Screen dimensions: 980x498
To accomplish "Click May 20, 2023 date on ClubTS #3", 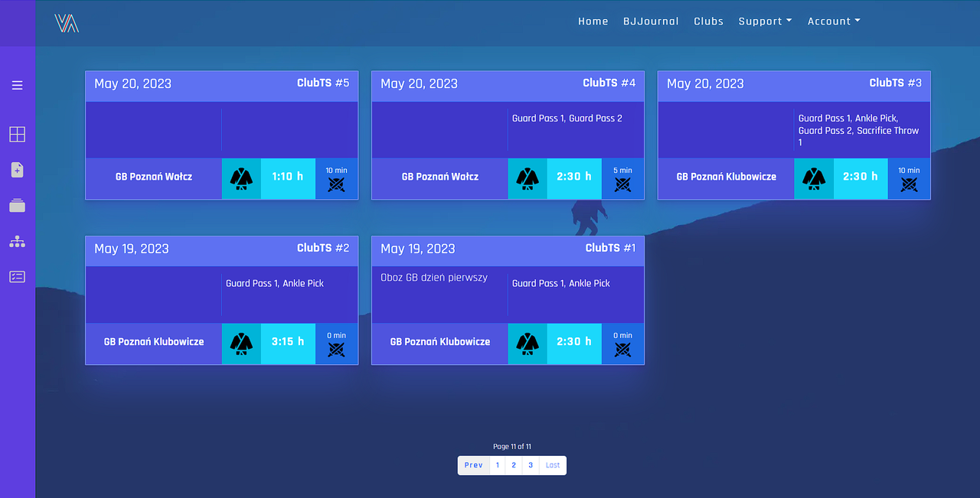I will [x=705, y=84].
